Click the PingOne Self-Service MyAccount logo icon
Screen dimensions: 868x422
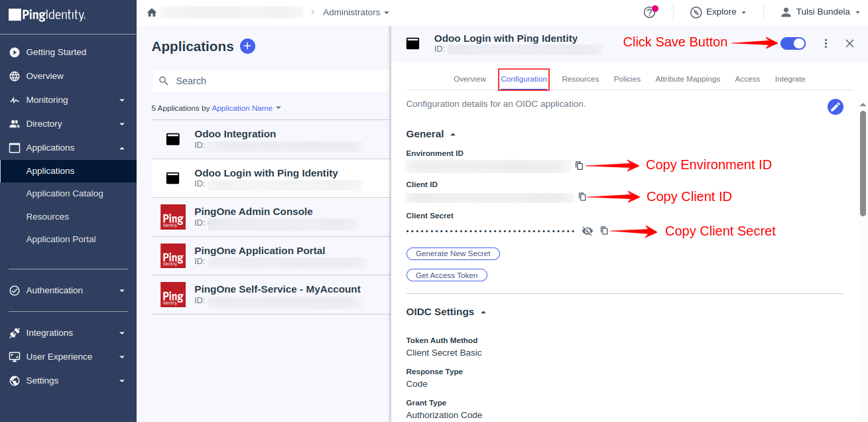pos(173,295)
